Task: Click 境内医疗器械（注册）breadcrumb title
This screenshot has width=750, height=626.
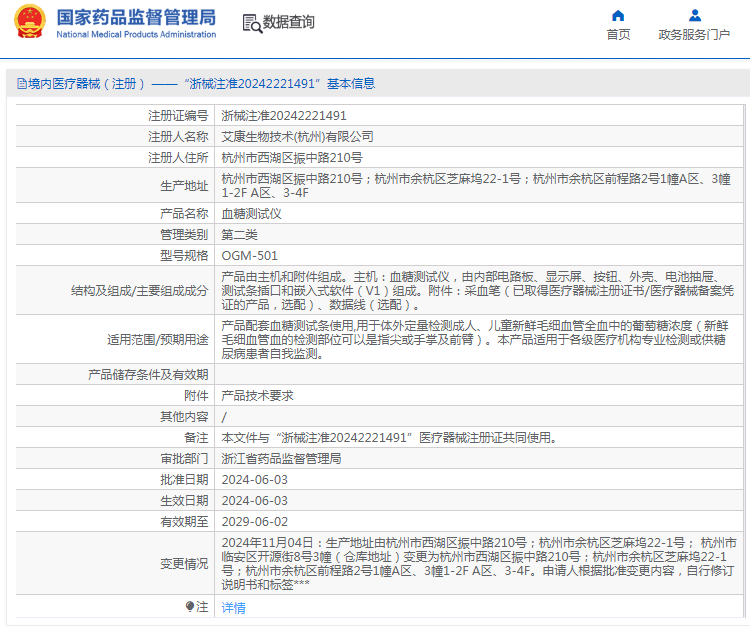Action: [87, 84]
